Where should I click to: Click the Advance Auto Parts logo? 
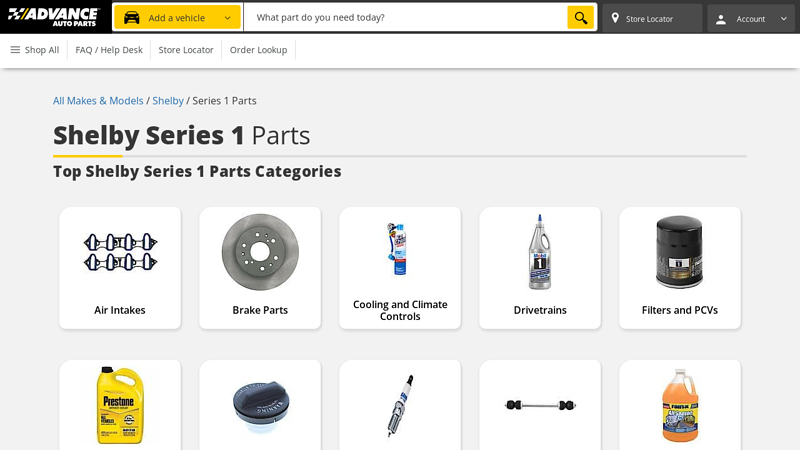click(54, 17)
